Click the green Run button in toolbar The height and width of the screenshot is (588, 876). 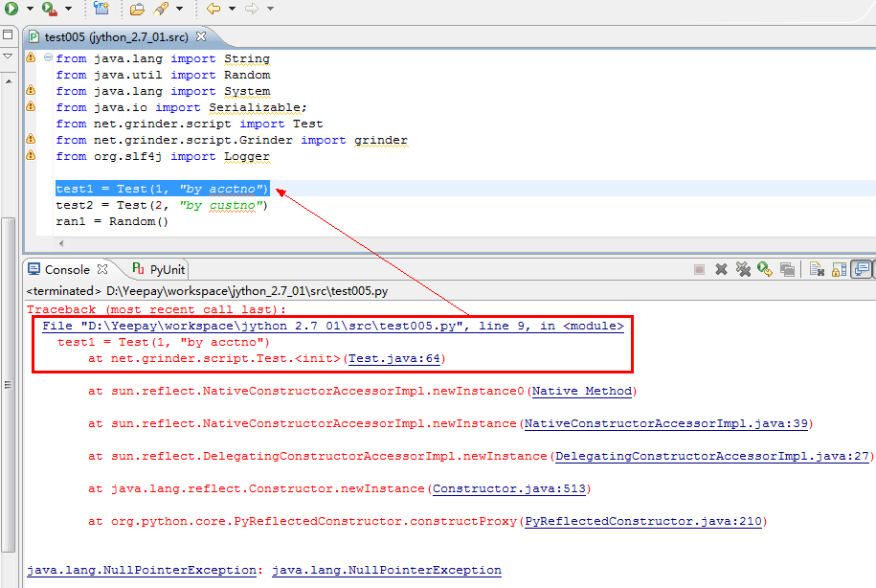point(11,8)
